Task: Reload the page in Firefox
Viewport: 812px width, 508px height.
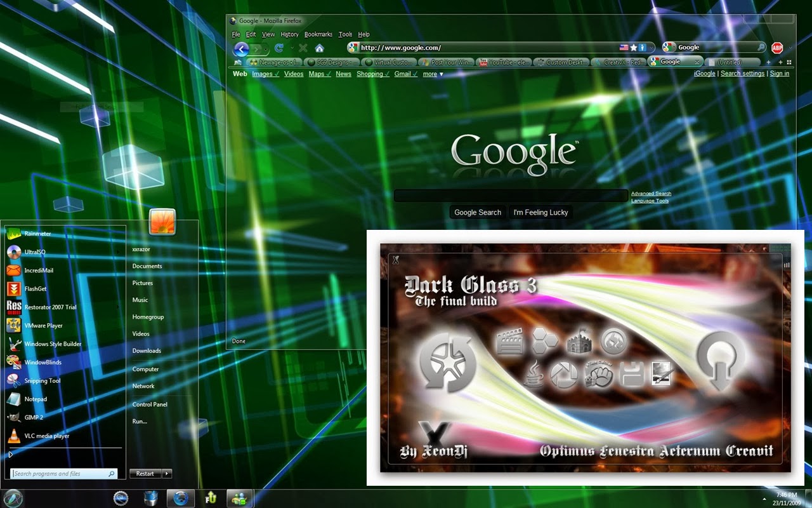Action: pyautogui.click(x=279, y=48)
